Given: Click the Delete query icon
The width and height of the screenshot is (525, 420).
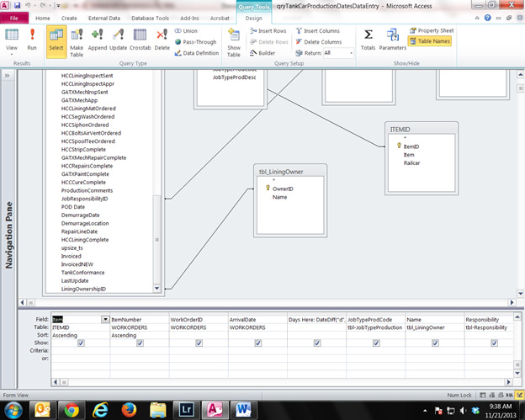Looking at the screenshot, I should 162,39.
